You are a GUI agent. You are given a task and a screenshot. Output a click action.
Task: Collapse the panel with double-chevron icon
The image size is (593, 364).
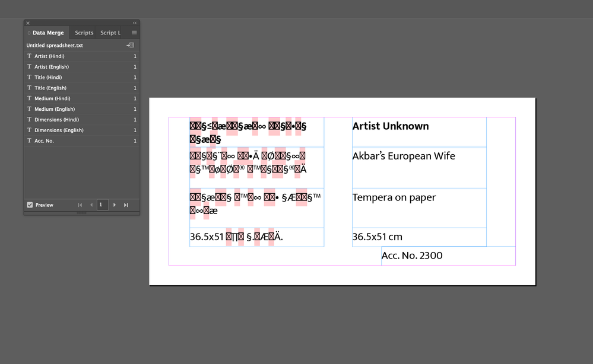click(135, 23)
